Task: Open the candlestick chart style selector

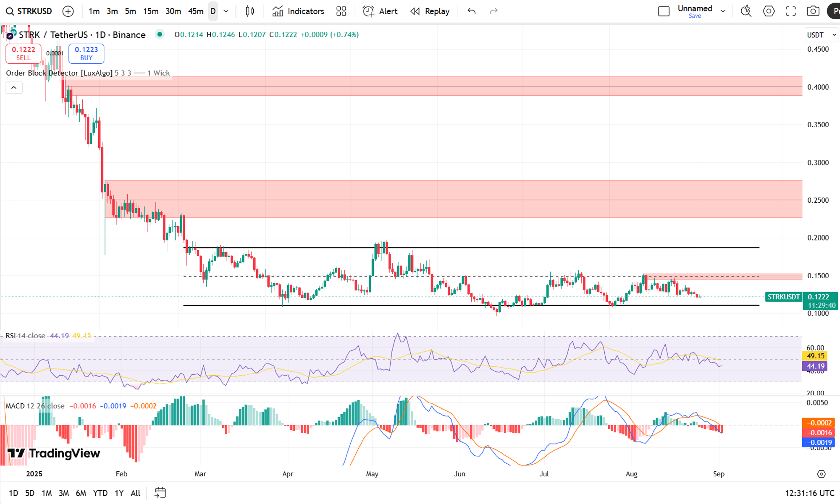Action: click(x=250, y=11)
